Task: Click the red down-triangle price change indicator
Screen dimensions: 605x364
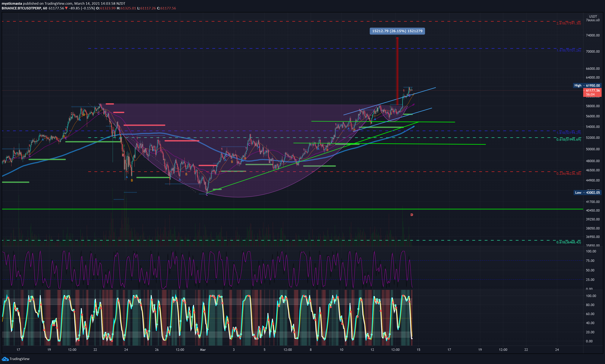Action: click(66, 8)
